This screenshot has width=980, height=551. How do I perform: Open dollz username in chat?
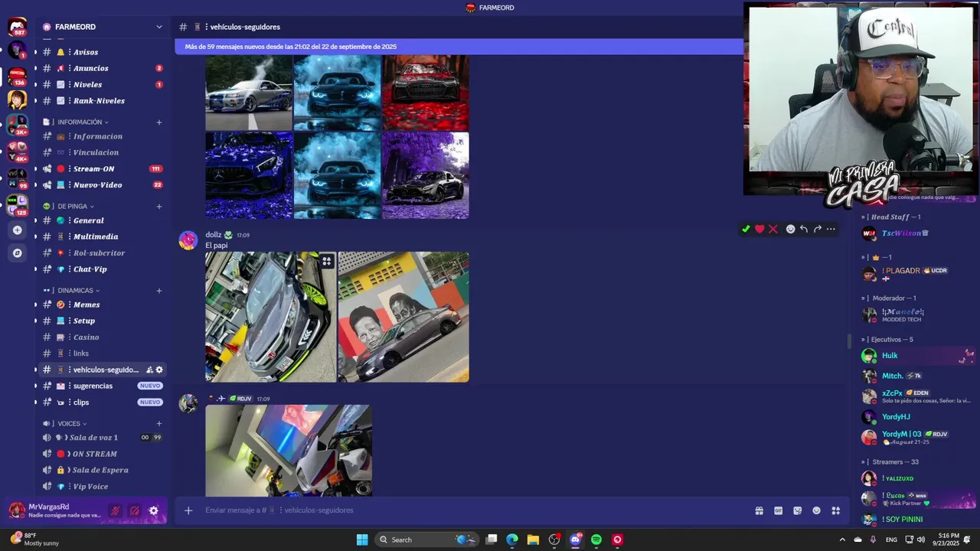point(214,235)
